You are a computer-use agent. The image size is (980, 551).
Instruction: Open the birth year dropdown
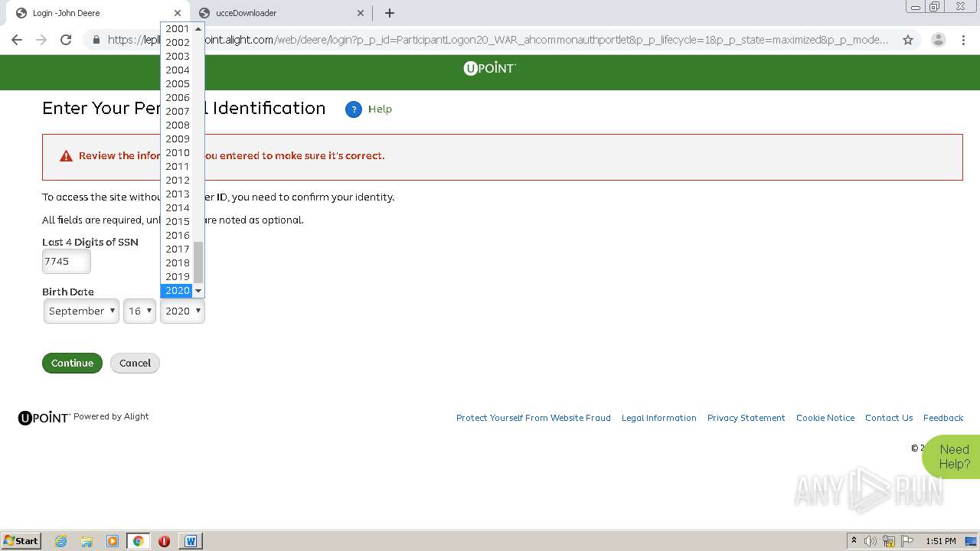(x=182, y=311)
